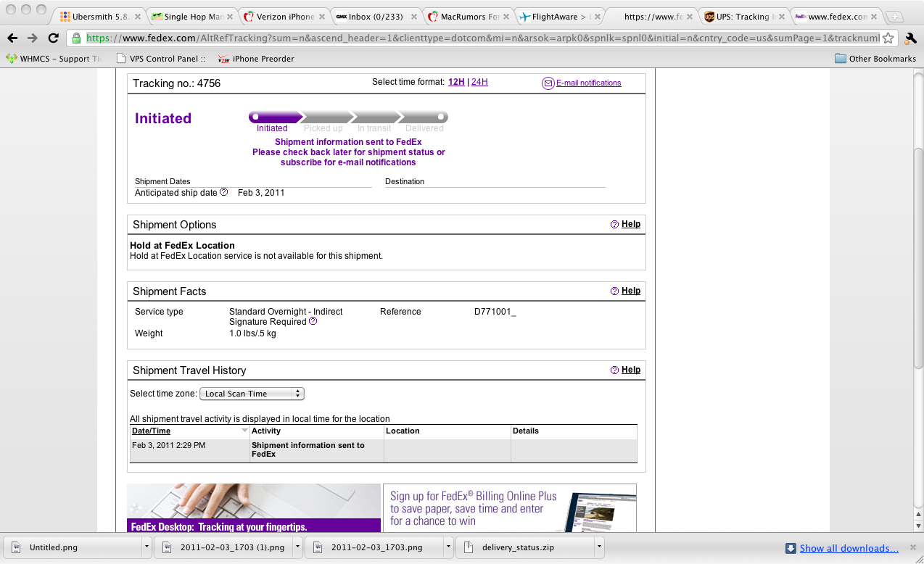Click the Initiated stage in progress tracker

(x=272, y=128)
